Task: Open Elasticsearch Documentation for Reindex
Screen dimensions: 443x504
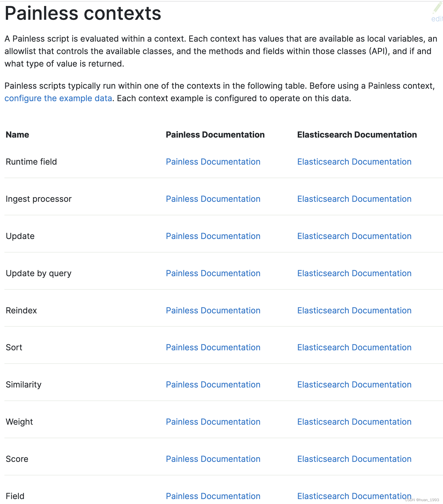Action: pyautogui.click(x=354, y=311)
